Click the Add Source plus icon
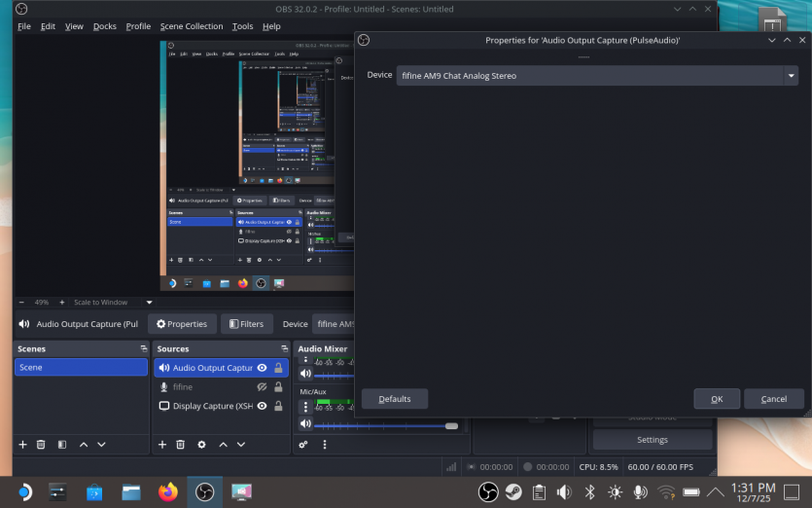 (x=161, y=445)
